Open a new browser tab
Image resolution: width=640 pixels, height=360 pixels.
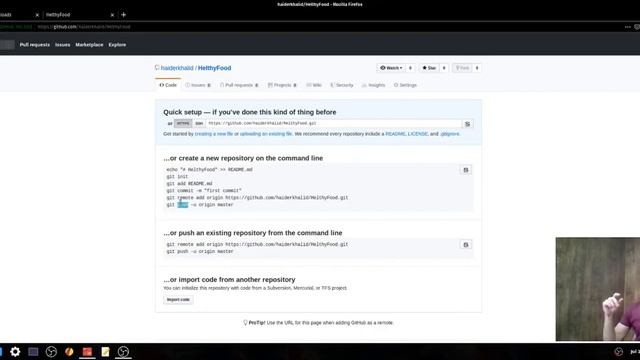tap(124, 15)
